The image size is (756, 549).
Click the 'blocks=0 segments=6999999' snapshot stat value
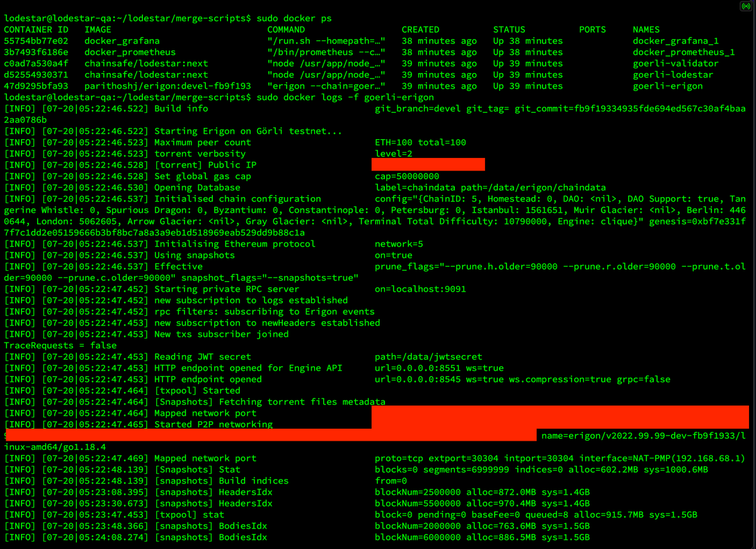(x=442, y=470)
